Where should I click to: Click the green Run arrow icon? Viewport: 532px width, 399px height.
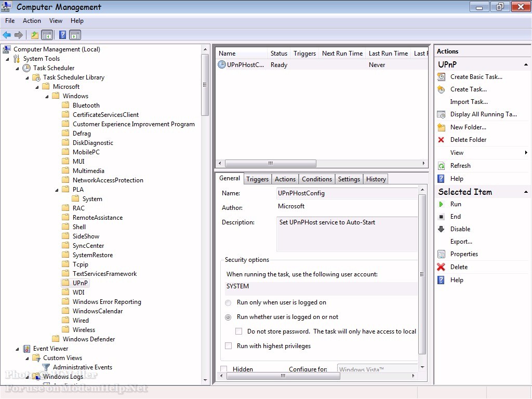click(x=441, y=204)
